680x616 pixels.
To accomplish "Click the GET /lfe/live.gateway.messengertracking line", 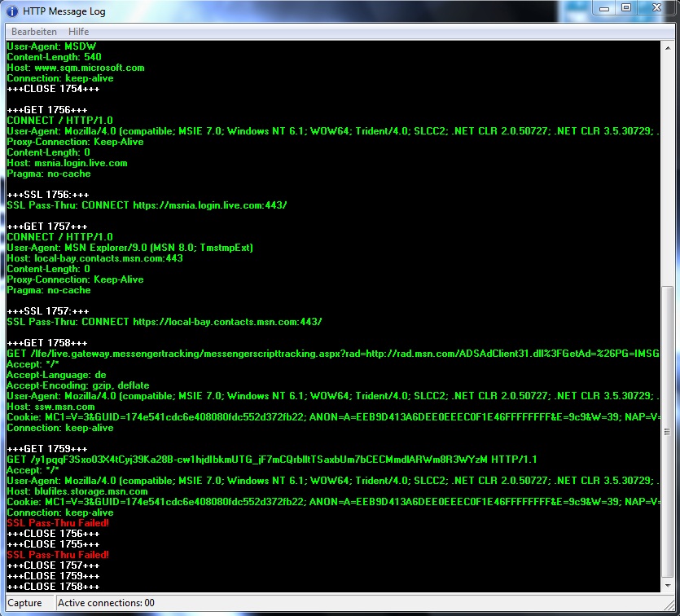I will pyautogui.click(x=333, y=354).
